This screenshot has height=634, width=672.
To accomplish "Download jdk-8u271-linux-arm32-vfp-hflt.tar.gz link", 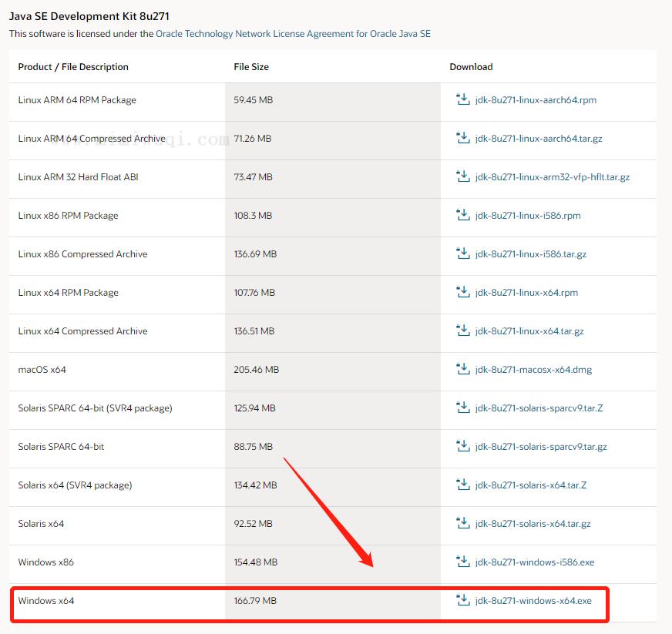I will click(553, 177).
